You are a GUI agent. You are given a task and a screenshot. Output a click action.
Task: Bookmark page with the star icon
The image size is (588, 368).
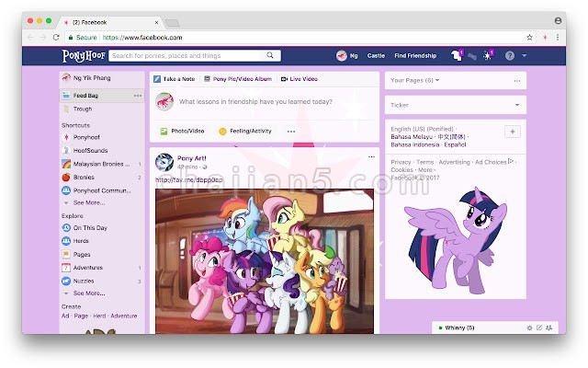click(530, 37)
